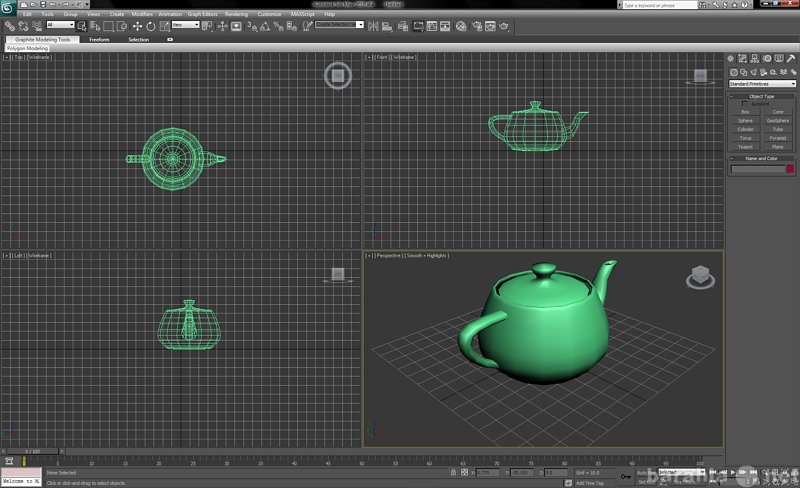800x488 pixels.
Task: Click the Pyramid primitive button
Action: pyautogui.click(x=778, y=138)
